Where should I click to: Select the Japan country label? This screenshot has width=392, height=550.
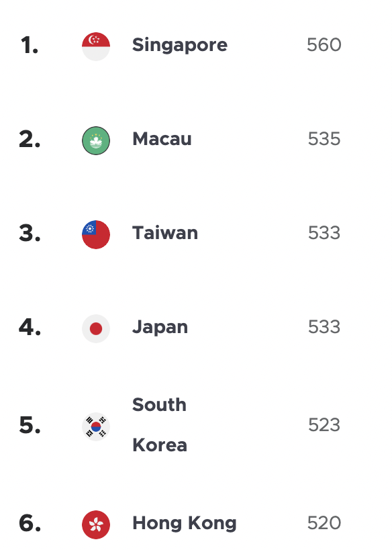click(160, 328)
